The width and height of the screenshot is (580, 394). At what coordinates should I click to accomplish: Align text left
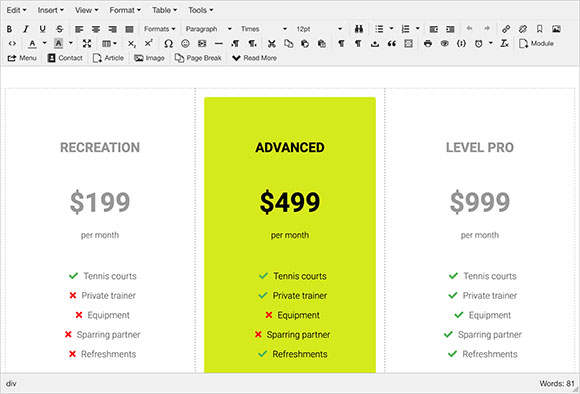click(79, 29)
